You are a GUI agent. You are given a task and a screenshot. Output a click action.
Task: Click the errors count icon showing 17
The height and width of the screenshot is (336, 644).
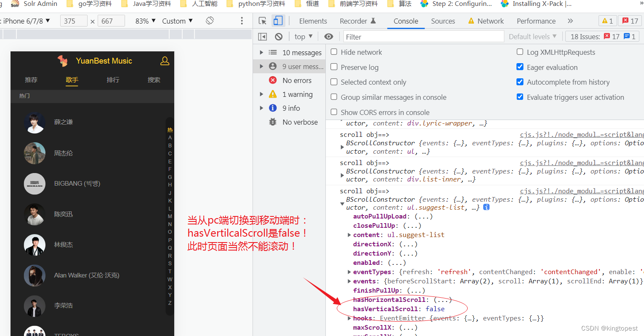tap(630, 20)
